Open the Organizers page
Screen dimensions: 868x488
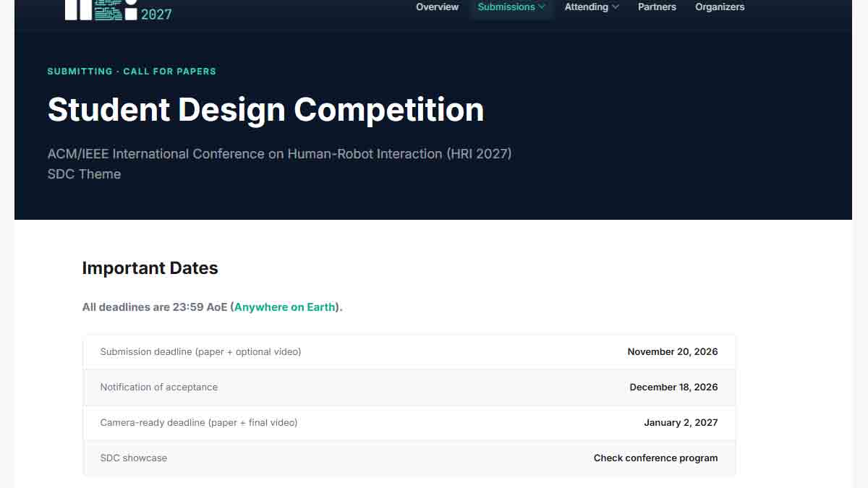720,7
